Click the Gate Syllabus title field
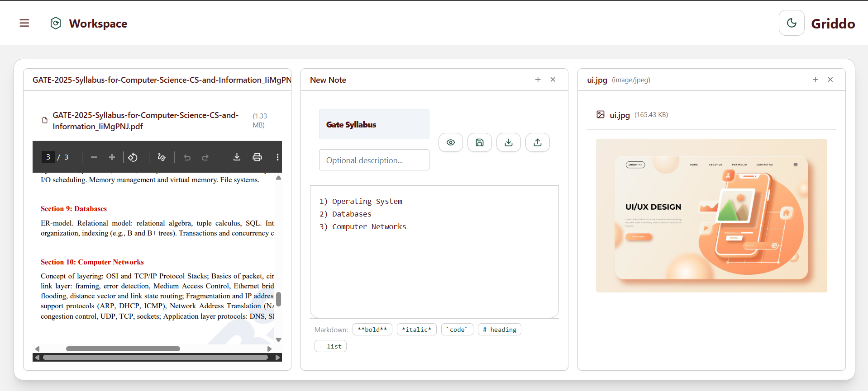 [374, 124]
